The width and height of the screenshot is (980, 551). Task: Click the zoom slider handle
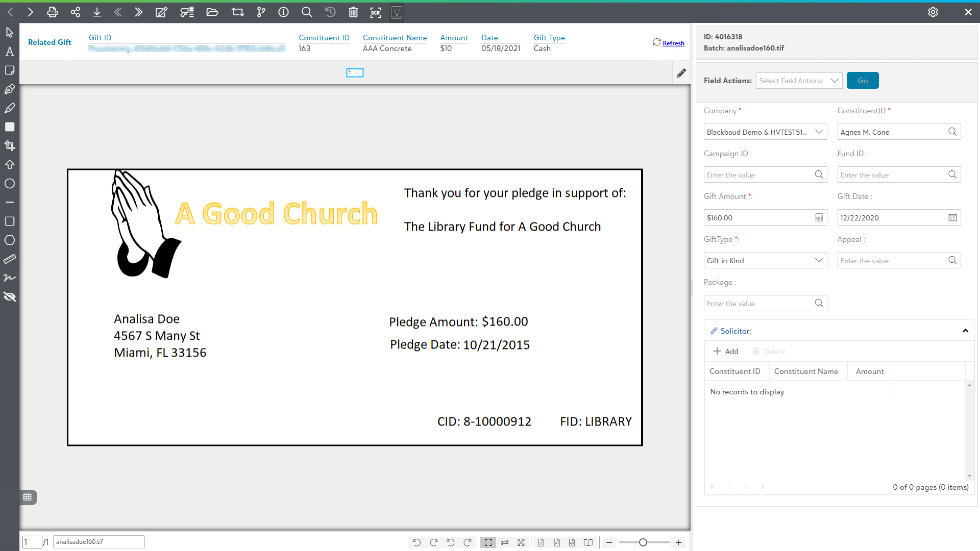(643, 542)
